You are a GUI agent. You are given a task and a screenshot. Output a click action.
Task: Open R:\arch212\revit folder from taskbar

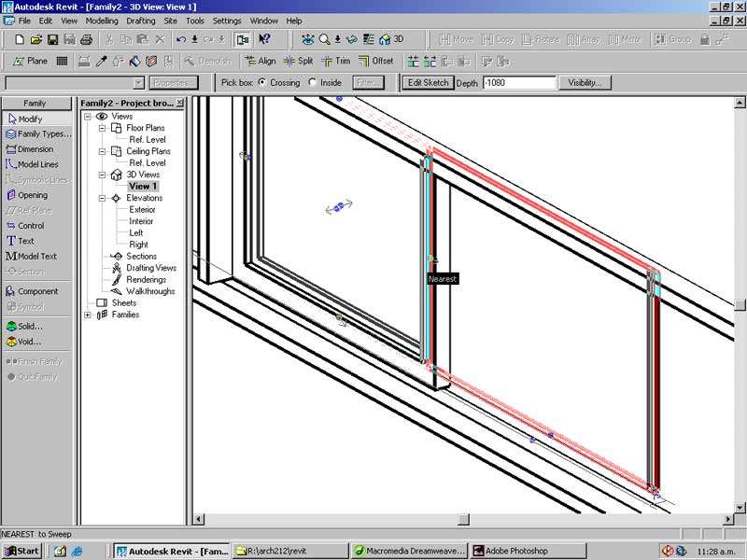coord(289,551)
